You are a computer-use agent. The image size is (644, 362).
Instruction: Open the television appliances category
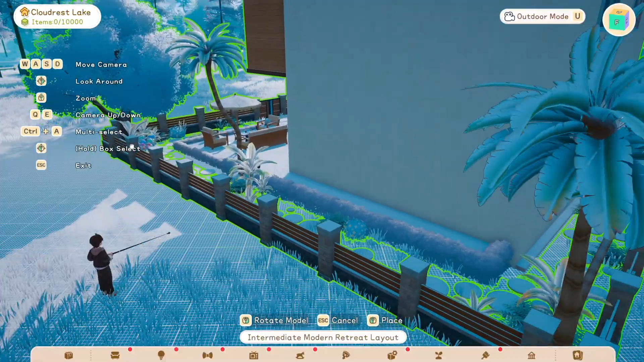coord(254,355)
